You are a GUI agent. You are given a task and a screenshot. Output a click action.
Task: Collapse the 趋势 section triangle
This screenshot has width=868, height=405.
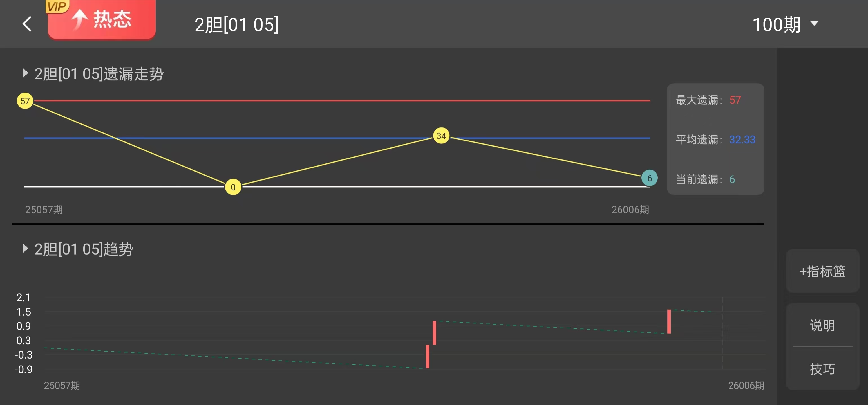(24, 248)
